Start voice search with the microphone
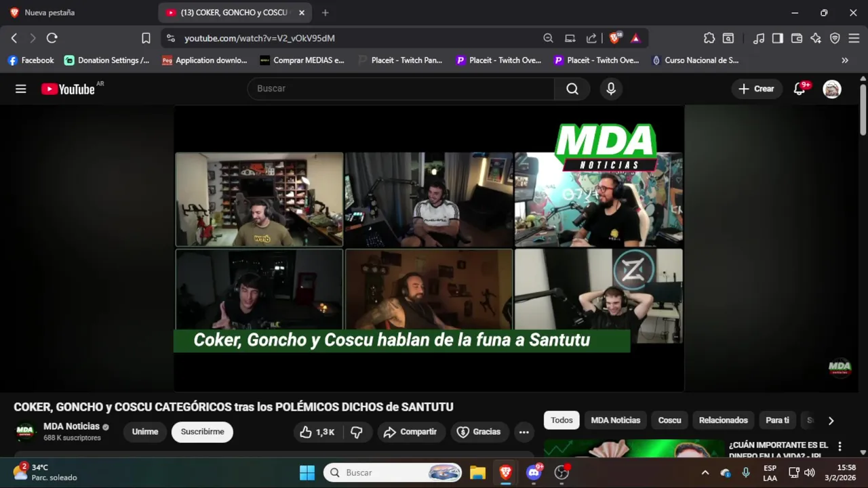868x488 pixels. (x=611, y=89)
